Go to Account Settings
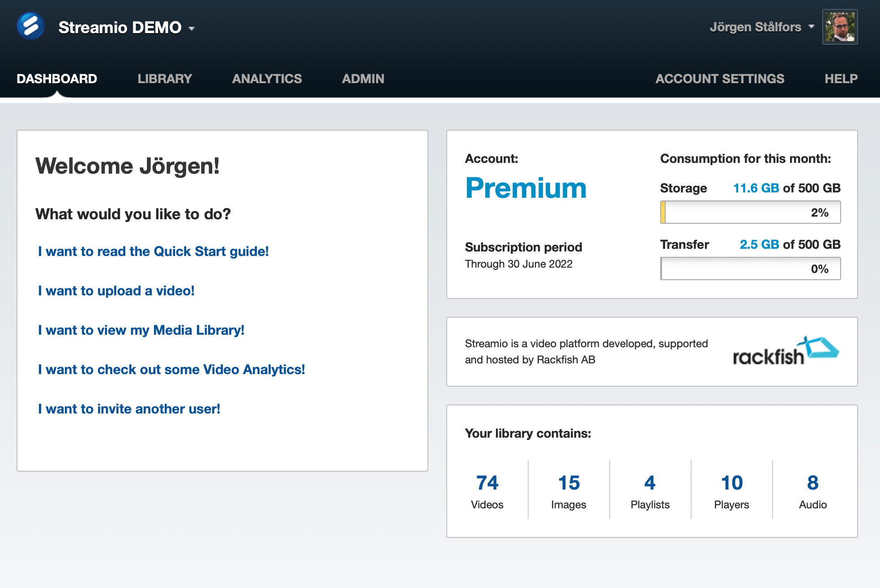The image size is (880, 588). tap(720, 79)
